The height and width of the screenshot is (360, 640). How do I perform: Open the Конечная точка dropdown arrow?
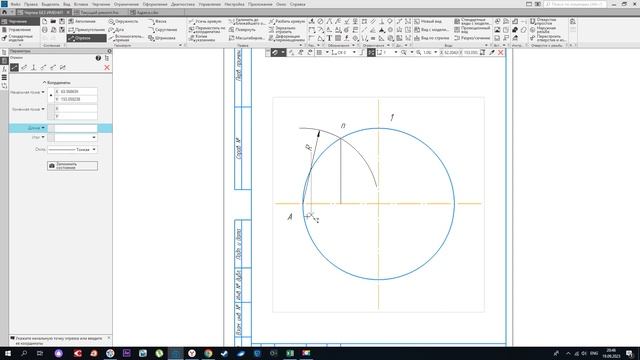tap(43, 109)
